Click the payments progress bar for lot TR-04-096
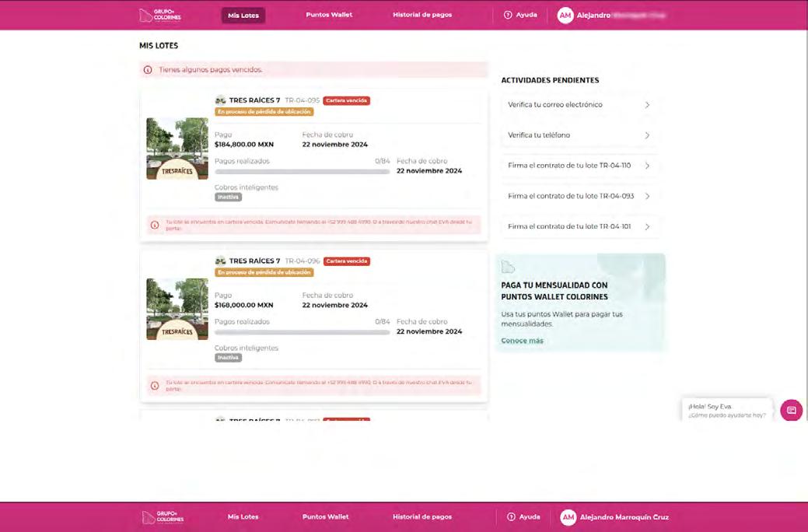This screenshot has width=808, height=532. tap(302, 333)
